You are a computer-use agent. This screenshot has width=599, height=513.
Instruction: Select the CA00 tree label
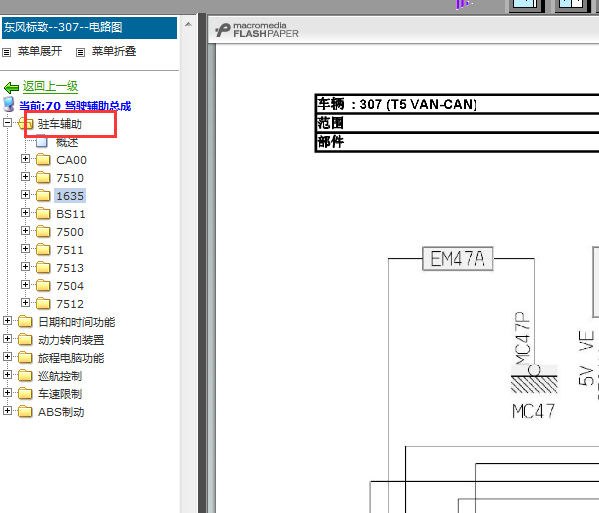tap(71, 160)
